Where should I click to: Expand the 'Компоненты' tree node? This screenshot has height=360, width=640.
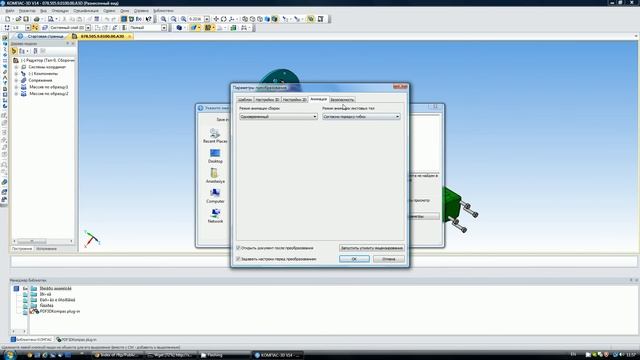16,73
